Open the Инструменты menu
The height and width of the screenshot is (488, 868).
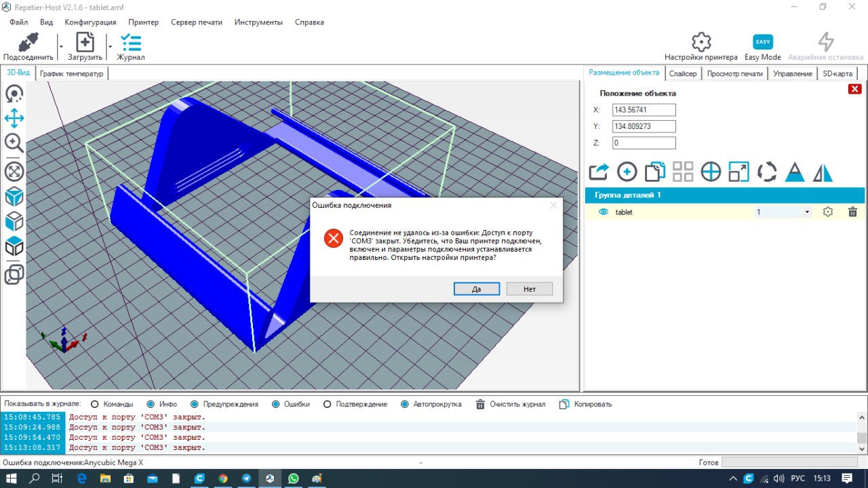(258, 22)
